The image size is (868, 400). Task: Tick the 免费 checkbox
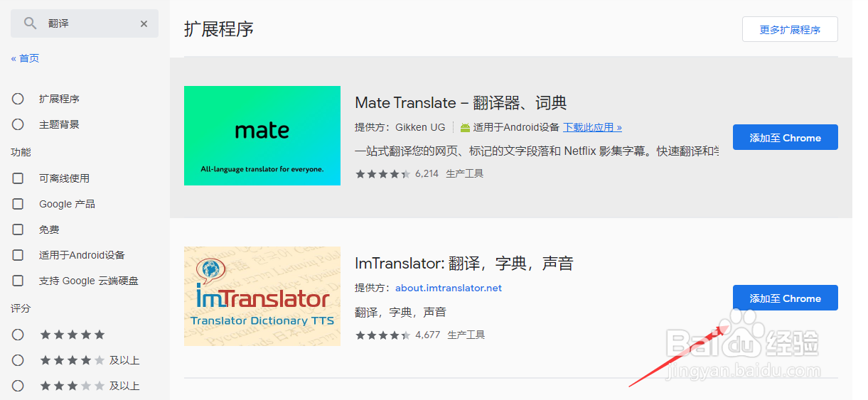click(18, 229)
